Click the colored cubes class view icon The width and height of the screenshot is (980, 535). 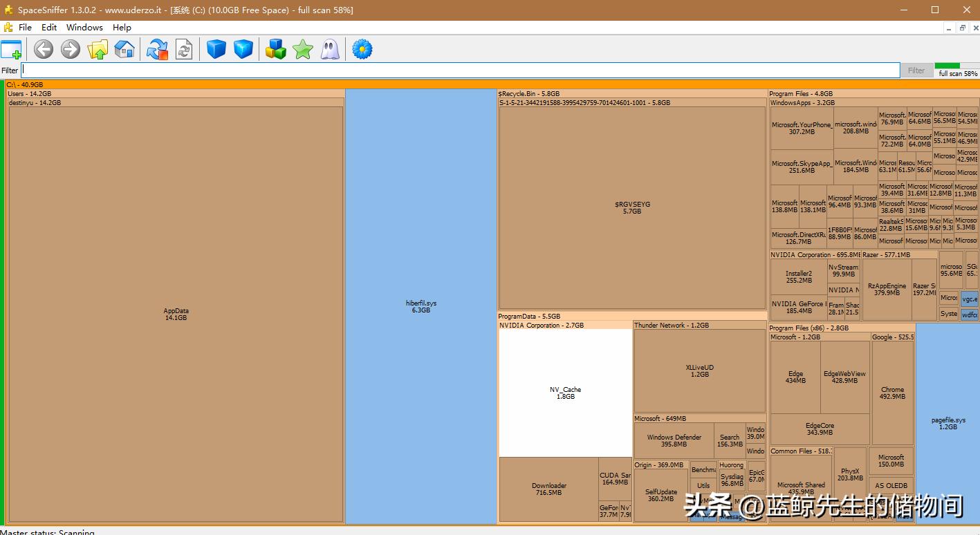(x=275, y=49)
